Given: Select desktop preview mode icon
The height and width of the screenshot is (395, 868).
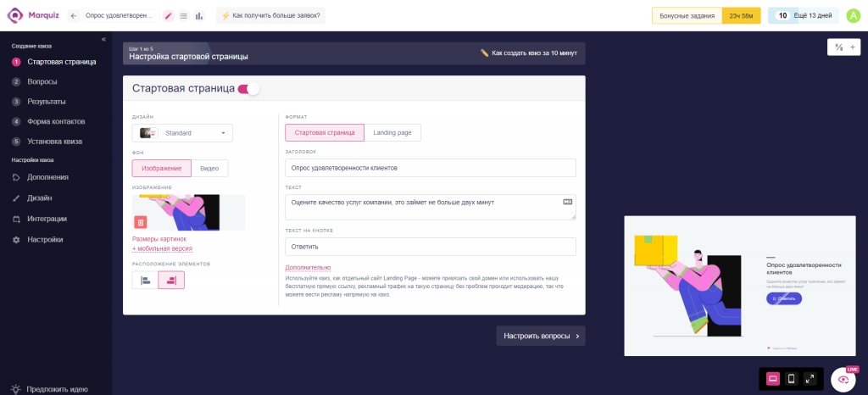Looking at the screenshot, I should [773, 379].
